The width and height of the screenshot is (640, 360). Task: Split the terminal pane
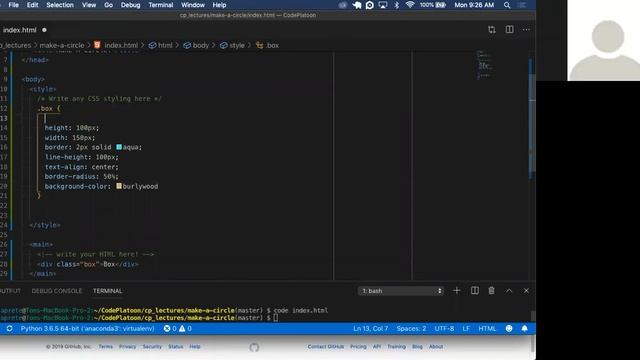click(475, 291)
